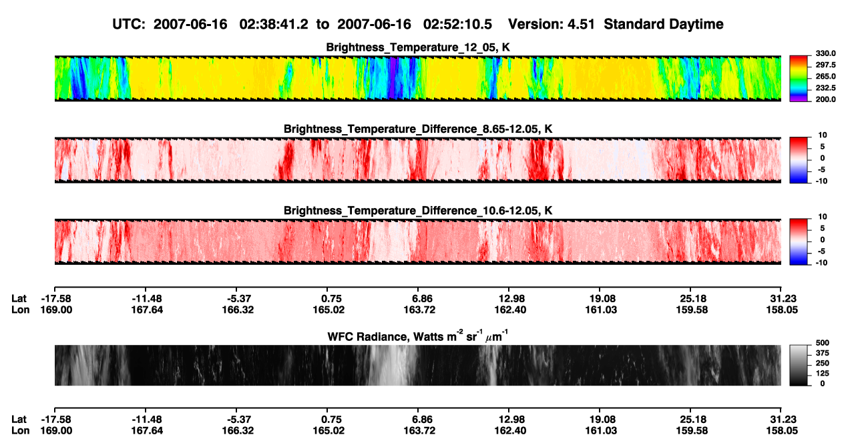The image size is (868, 445).
Task: Click latitude 31.23 under the 10.6-12.05 panel
Action: click(782, 298)
